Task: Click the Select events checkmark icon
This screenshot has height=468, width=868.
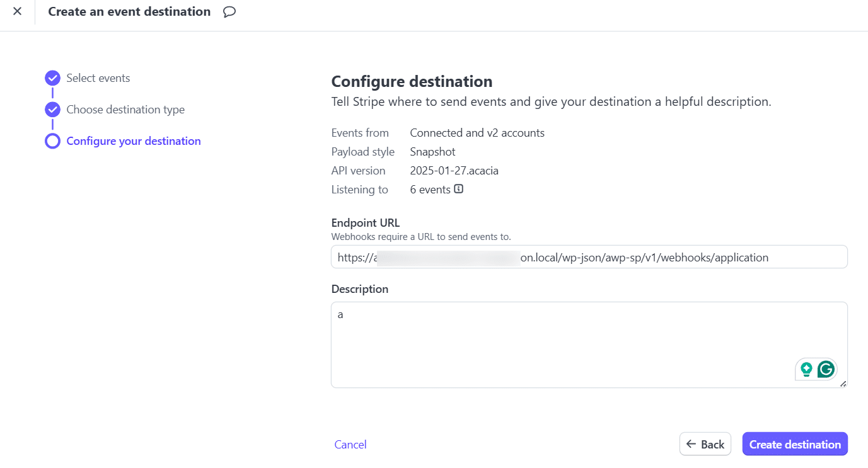Action: click(52, 78)
